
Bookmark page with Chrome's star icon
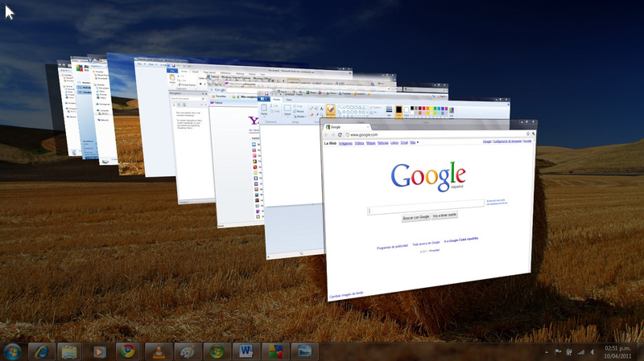[528, 133]
